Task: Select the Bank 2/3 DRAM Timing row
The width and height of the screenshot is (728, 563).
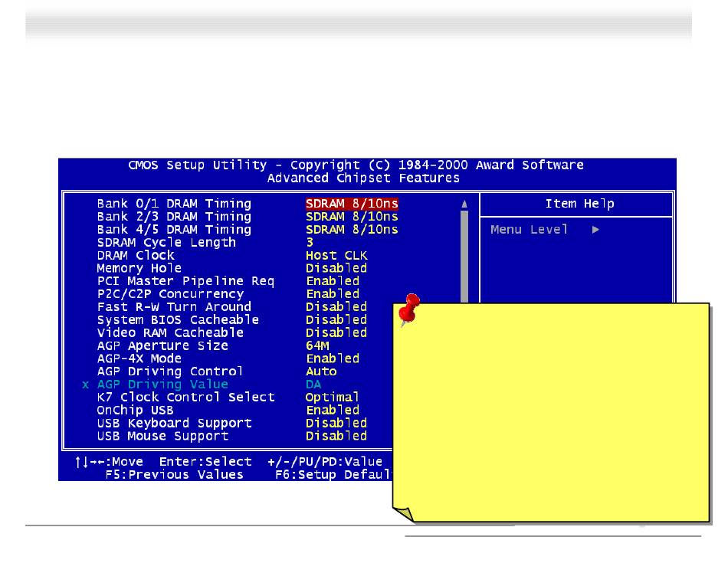Action: pyautogui.click(x=174, y=217)
